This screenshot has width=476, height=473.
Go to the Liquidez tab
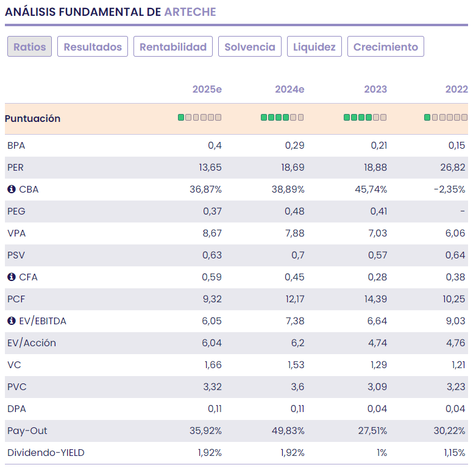pos(314,47)
